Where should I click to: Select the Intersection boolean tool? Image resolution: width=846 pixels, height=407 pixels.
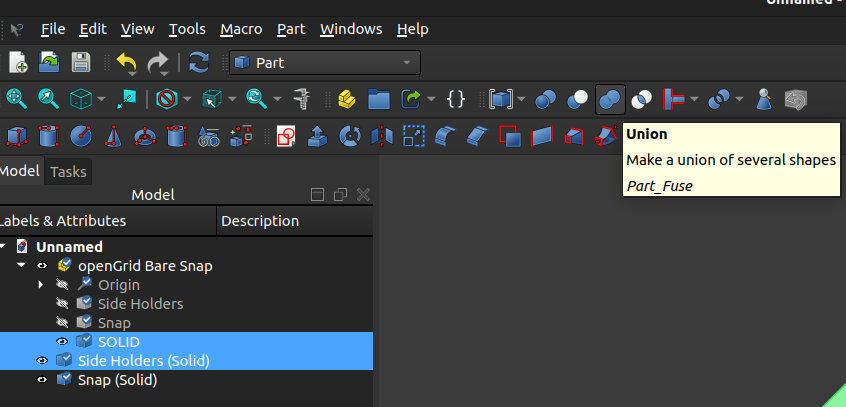click(x=643, y=99)
